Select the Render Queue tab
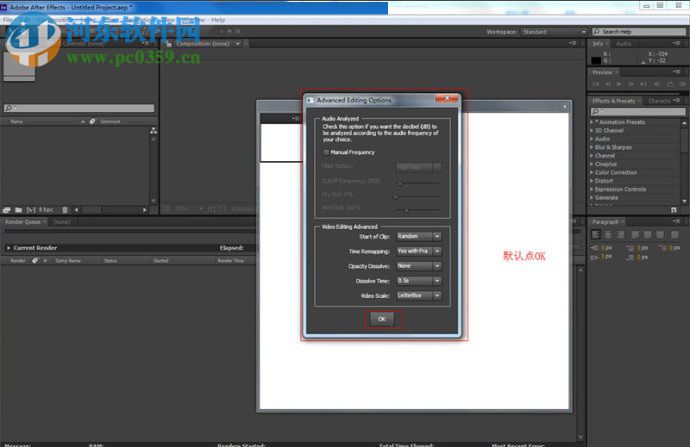This screenshot has height=447, width=690. (23, 222)
